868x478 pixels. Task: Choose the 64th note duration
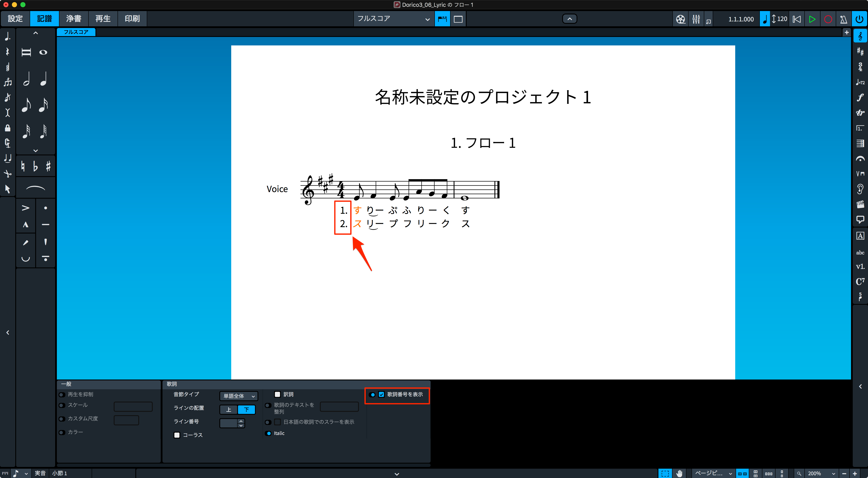(x=43, y=131)
